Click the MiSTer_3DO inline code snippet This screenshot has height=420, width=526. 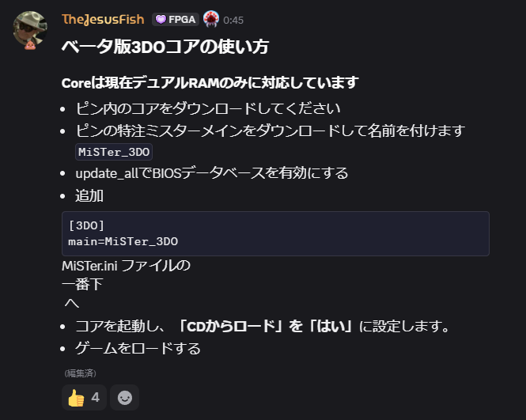[114, 152]
